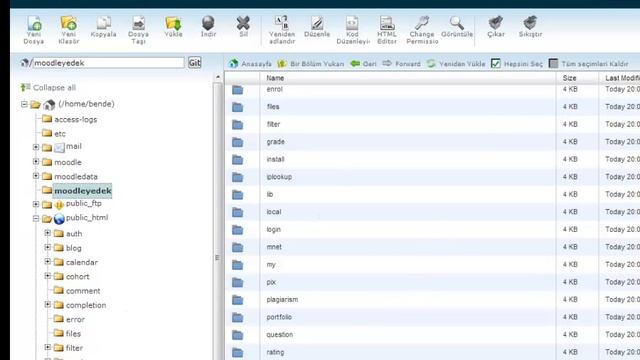Click the Geri back button

(x=363, y=64)
